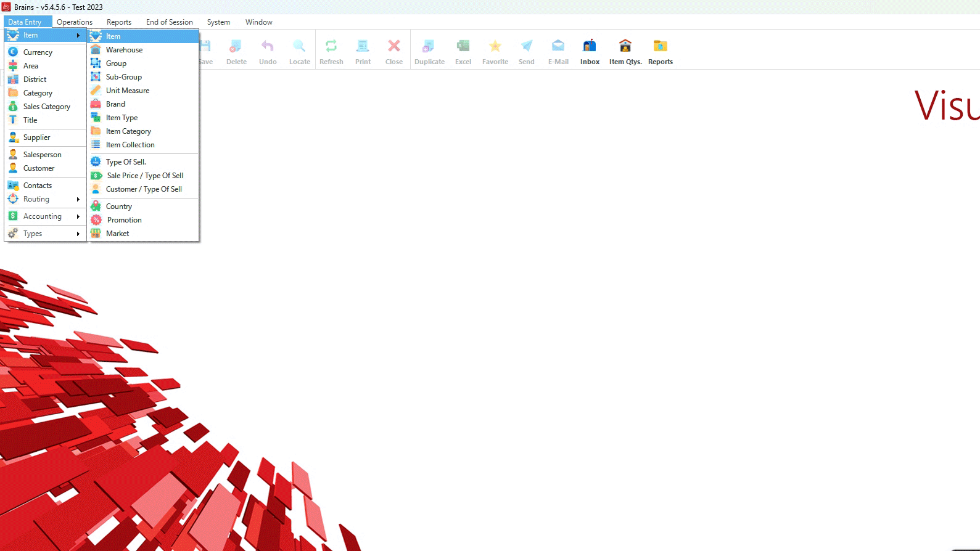Open the Operations menu
Image resolution: width=980 pixels, height=551 pixels.
75,22
